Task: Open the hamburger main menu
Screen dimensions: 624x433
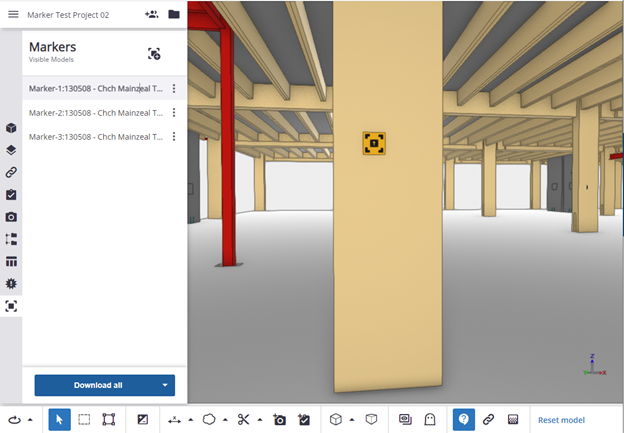Action: pyautogui.click(x=13, y=15)
